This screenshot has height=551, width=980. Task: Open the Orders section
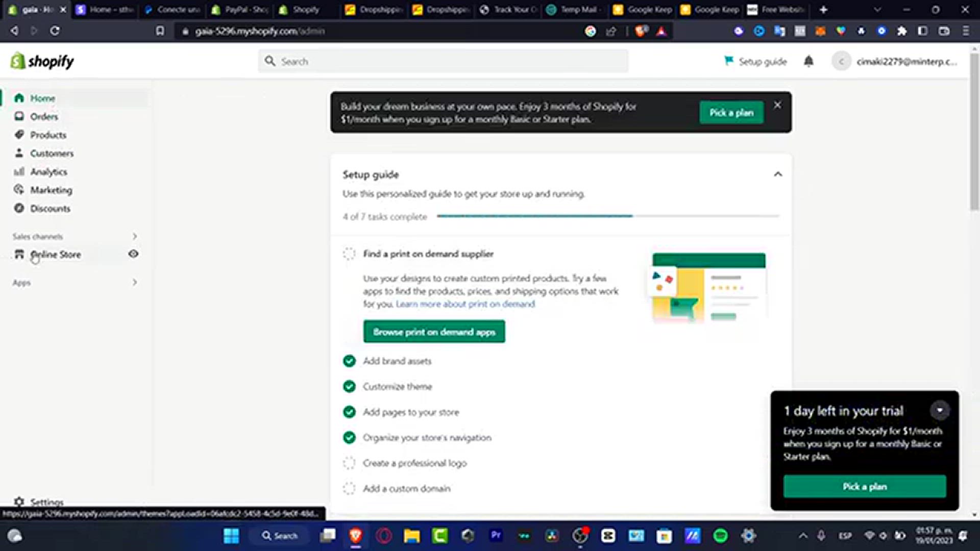(x=43, y=116)
